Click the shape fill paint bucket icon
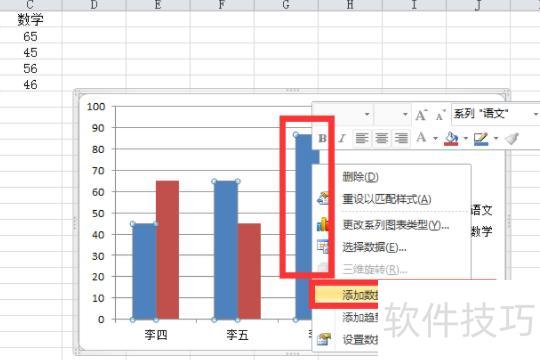Image resolution: width=540 pixels, height=360 pixels. pos(451,138)
